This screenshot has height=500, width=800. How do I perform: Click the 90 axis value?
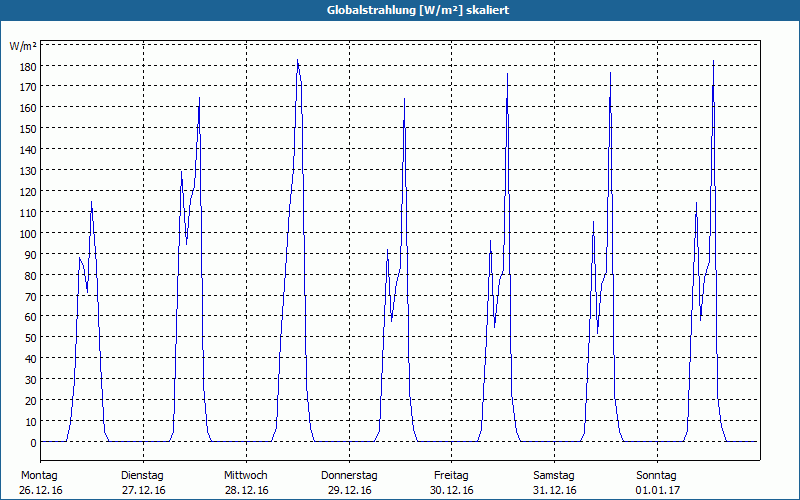30,255
